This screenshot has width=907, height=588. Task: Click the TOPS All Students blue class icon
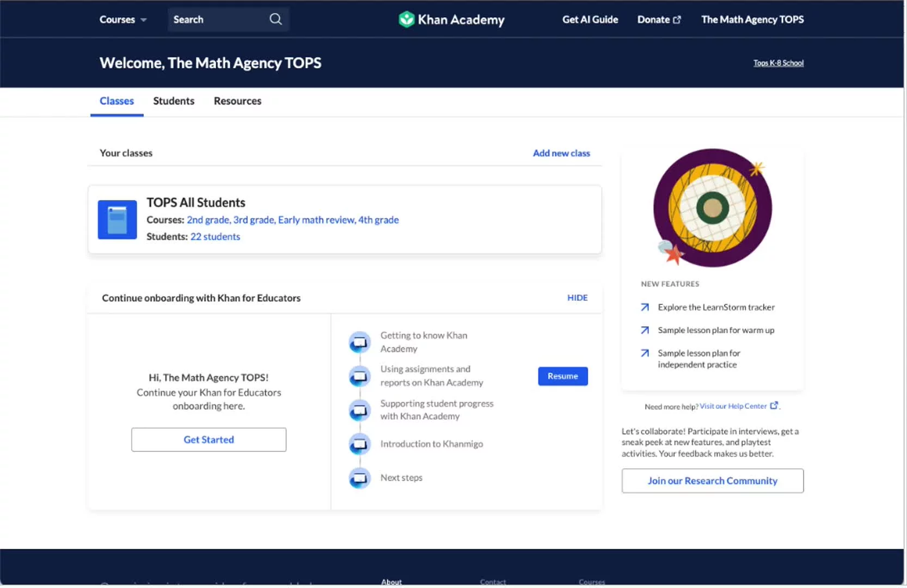click(117, 220)
